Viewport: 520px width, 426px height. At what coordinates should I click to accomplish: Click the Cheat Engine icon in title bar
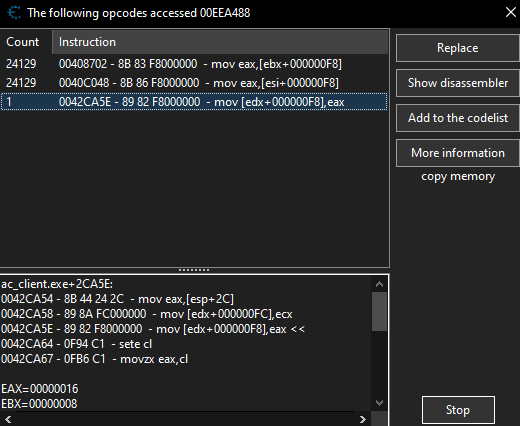pos(14,13)
